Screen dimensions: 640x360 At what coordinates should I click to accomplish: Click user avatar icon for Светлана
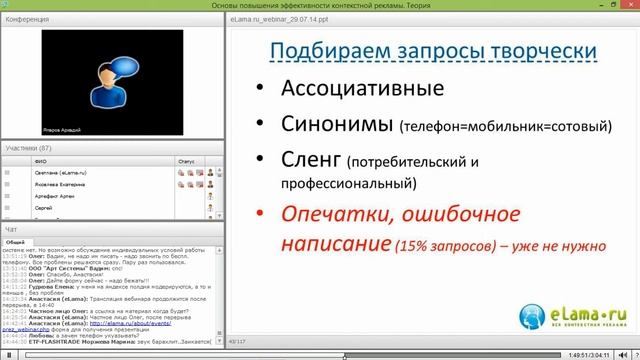(x=210, y=173)
